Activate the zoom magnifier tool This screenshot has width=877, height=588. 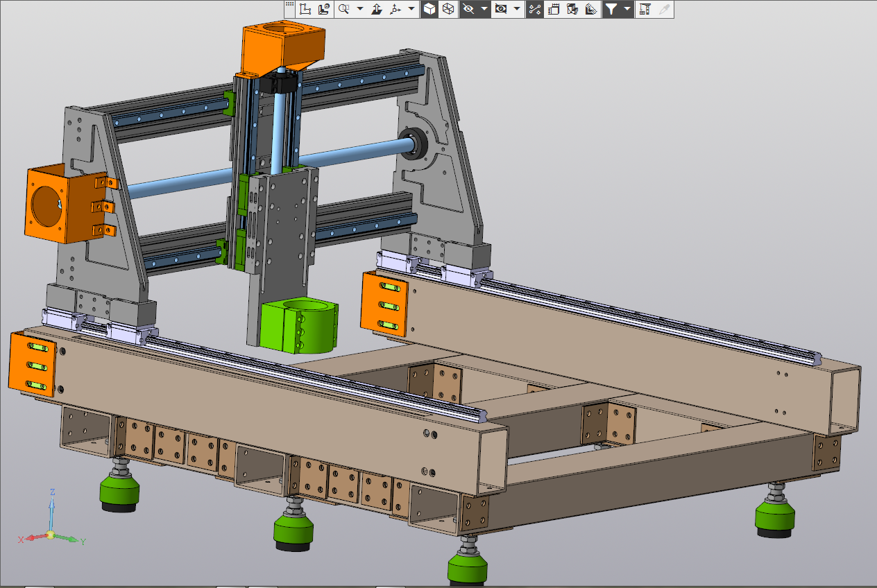(343, 10)
